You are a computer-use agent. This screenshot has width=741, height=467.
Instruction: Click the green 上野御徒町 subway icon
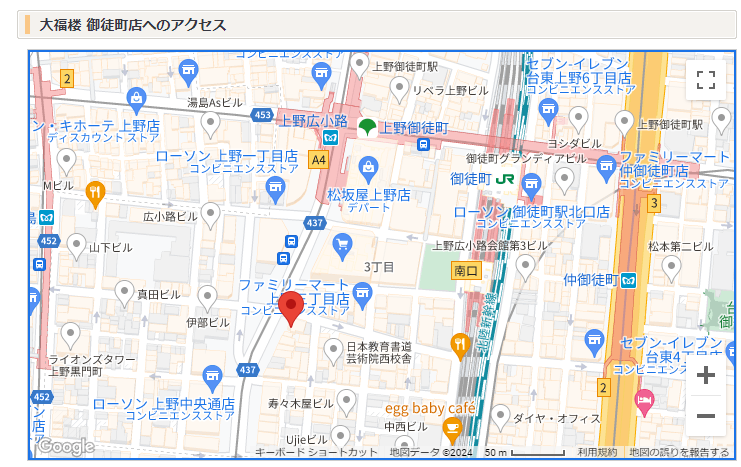tap(367, 128)
